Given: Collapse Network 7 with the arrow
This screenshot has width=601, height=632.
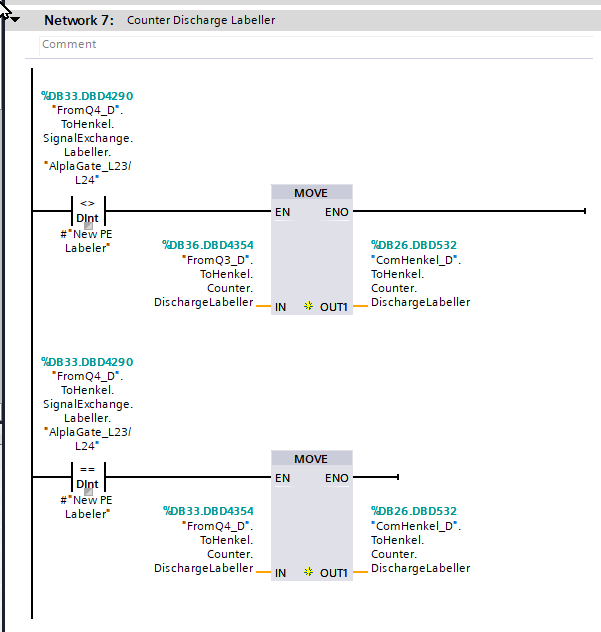Looking at the screenshot, I should tap(15, 19).
